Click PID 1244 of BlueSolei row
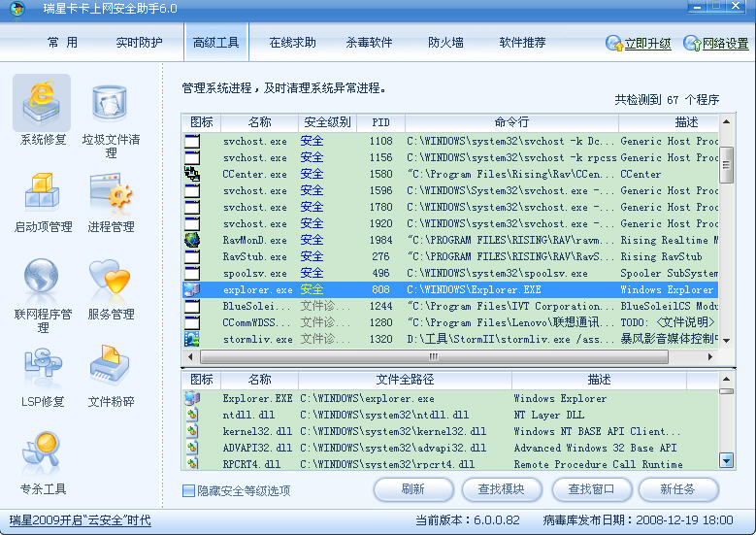 click(x=380, y=306)
